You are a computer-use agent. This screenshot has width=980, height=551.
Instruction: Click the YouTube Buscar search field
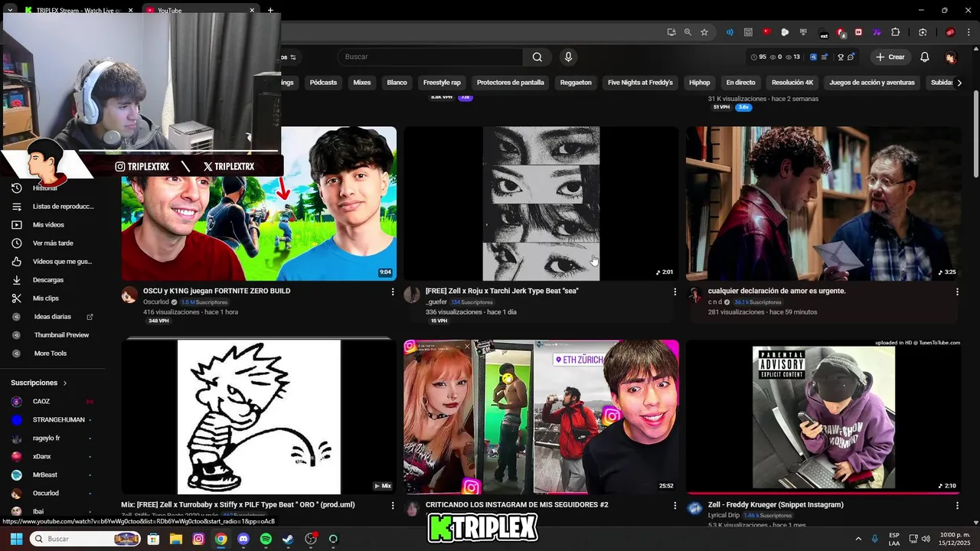[x=430, y=57]
